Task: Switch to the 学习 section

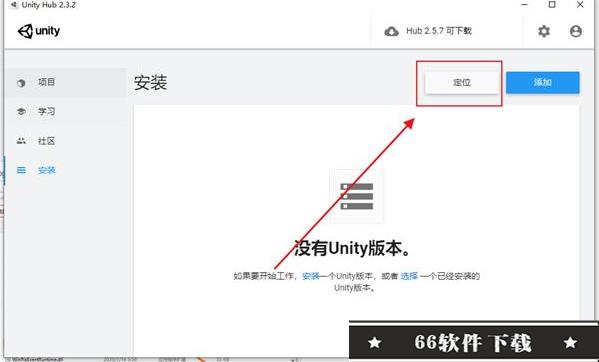Action: pos(66,112)
